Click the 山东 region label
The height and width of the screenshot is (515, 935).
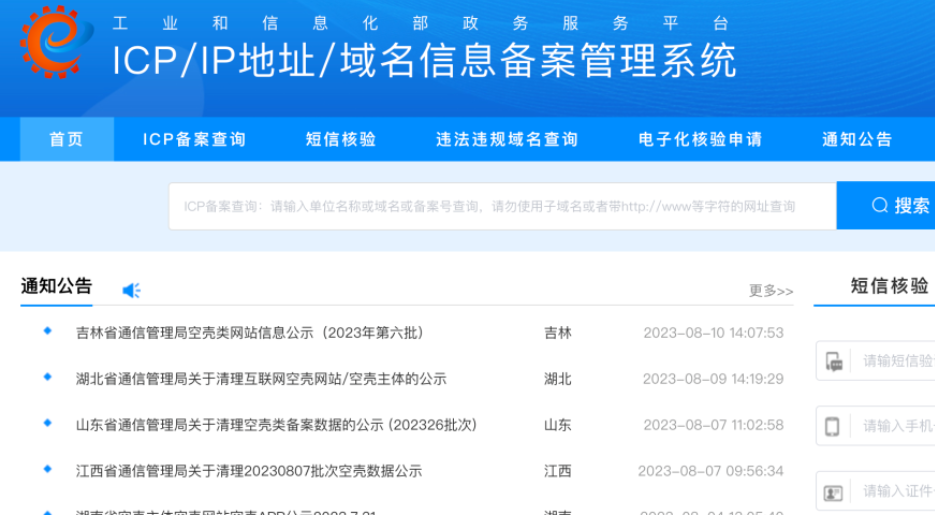pyautogui.click(x=558, y=425)
